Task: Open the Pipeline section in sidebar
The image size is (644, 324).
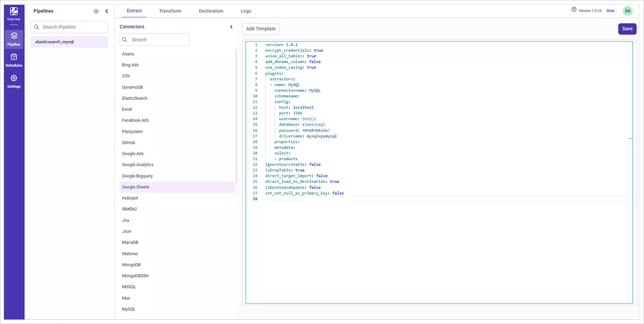Action: (14, 38)
